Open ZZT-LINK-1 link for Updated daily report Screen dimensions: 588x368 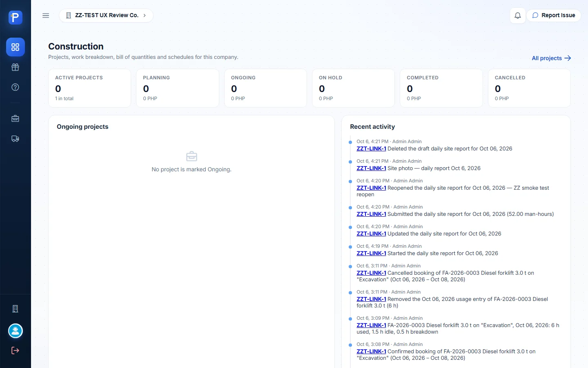click(x=371, y=234)
